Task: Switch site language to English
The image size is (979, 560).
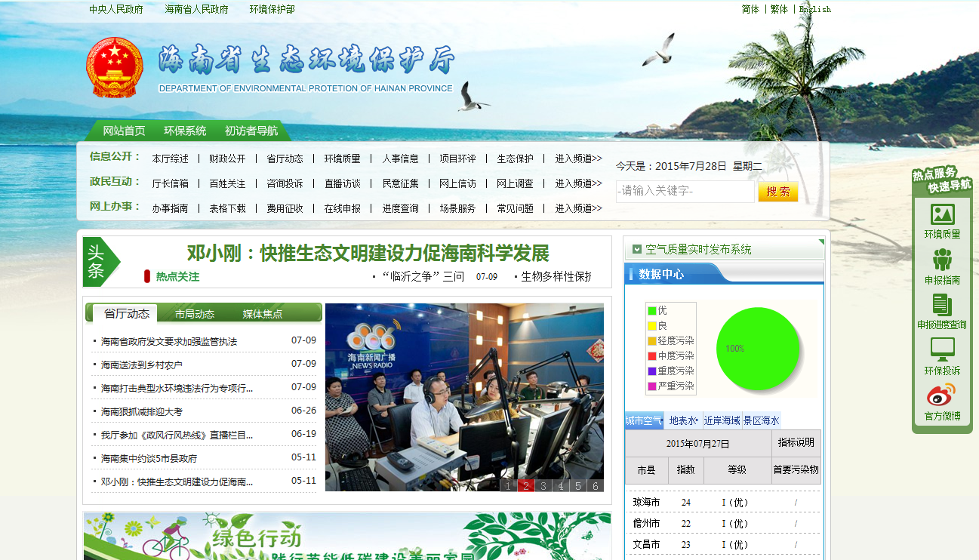Action: pos(817,9)
